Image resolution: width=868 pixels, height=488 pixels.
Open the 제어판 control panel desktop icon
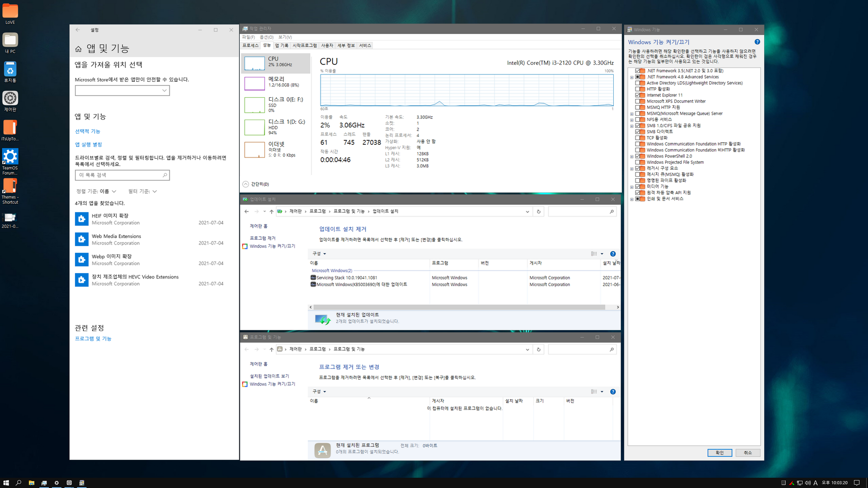[10, 101]
